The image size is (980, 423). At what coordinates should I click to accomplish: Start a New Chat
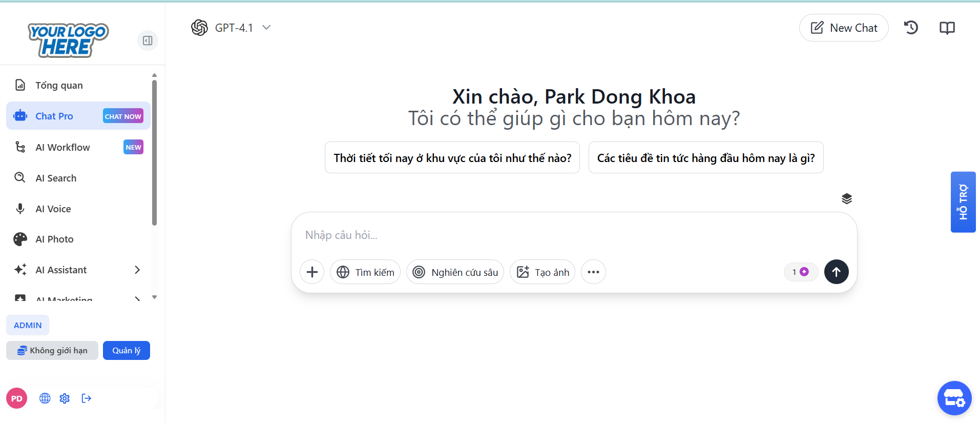point(843,28)
